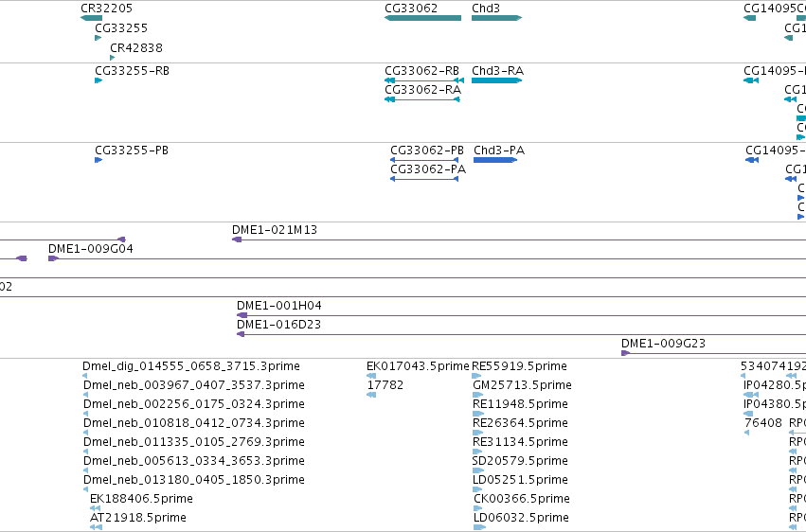The height and width of the screenshot is (532, 806).
Task: Select the CG33255-RB transcript glyph
Action: [x=99, y=80]
